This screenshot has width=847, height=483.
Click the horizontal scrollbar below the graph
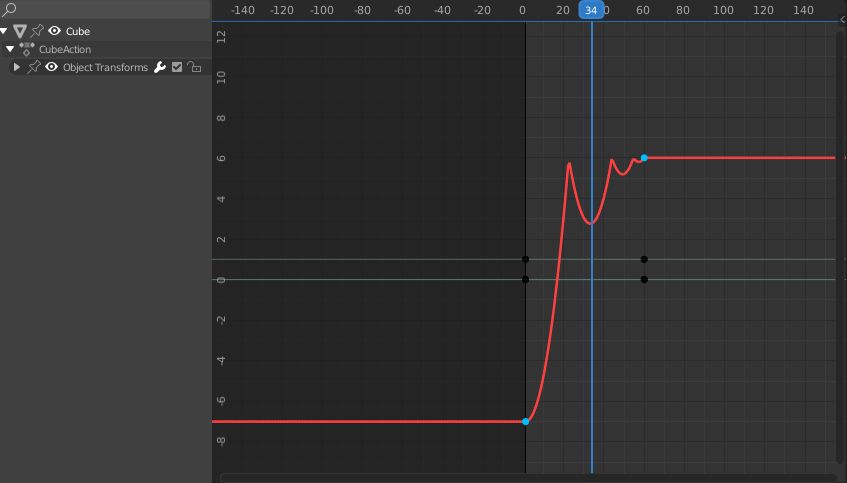click(528, 478)
